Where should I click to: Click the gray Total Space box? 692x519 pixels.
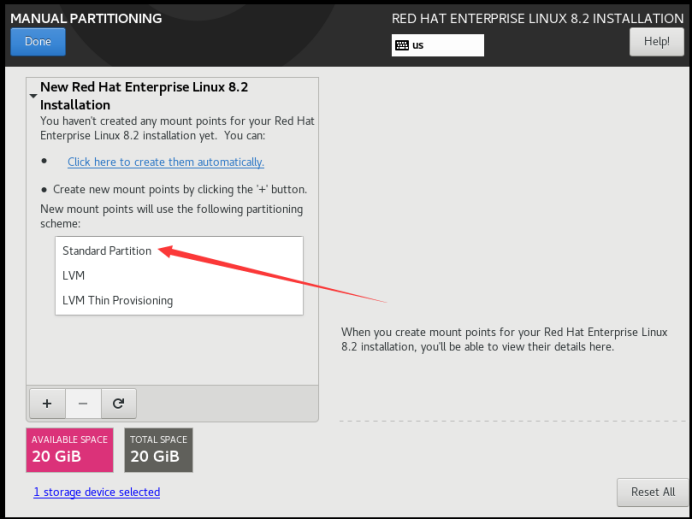(158, 450)
